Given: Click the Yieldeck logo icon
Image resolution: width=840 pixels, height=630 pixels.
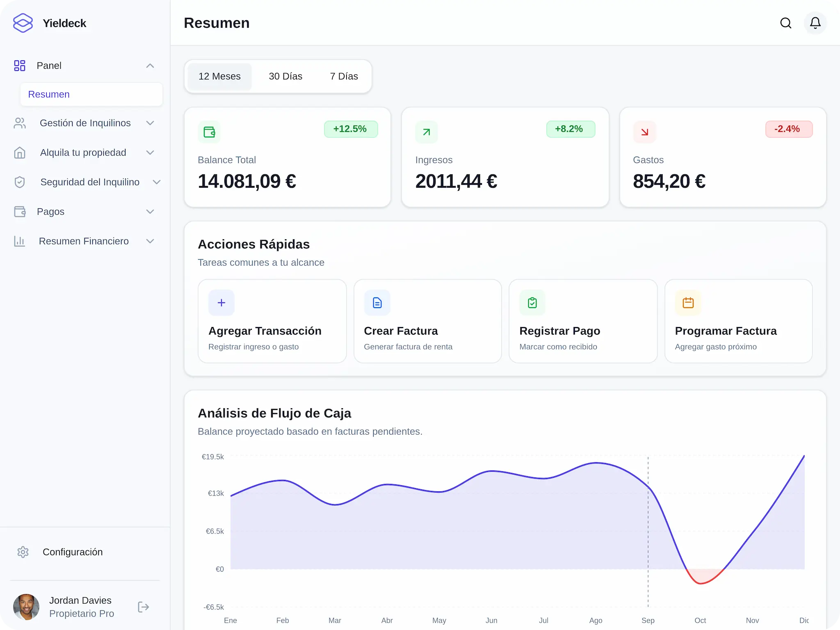Looking at the screenshot, I should [23, 23].
